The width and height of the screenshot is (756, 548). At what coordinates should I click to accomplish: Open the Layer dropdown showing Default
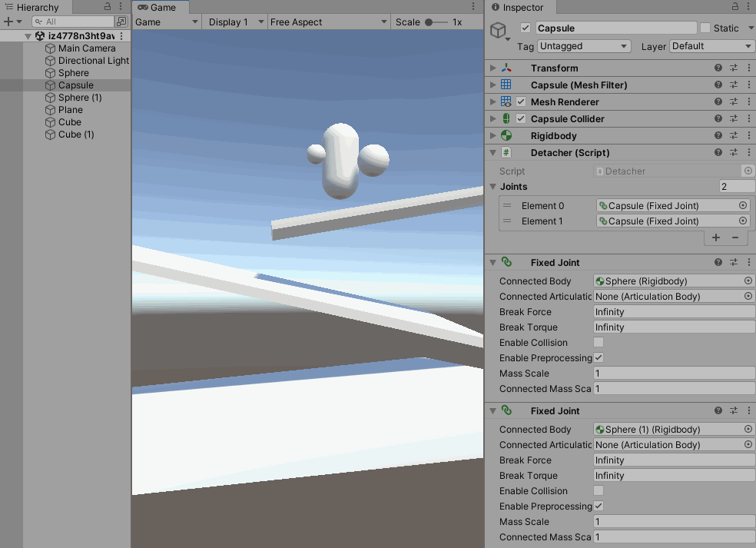[711, 45]
